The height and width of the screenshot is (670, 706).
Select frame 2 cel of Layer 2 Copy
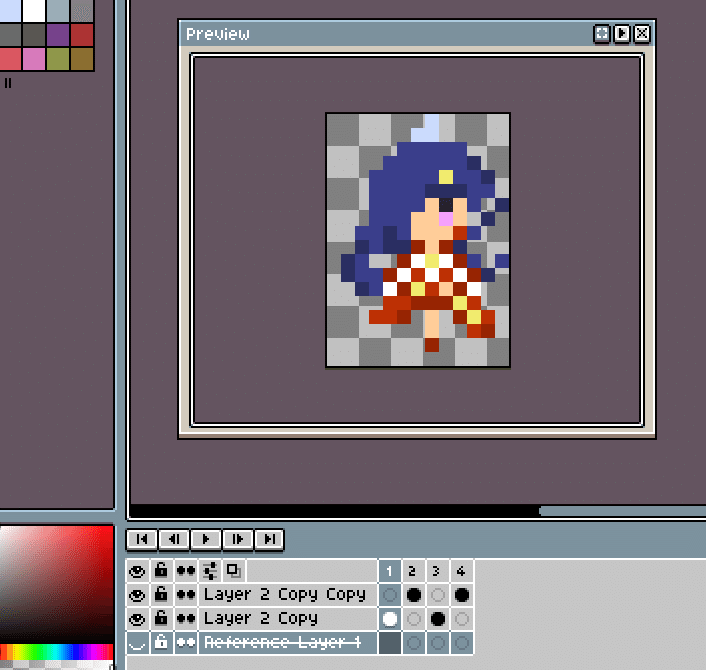[x=414, y=619]
